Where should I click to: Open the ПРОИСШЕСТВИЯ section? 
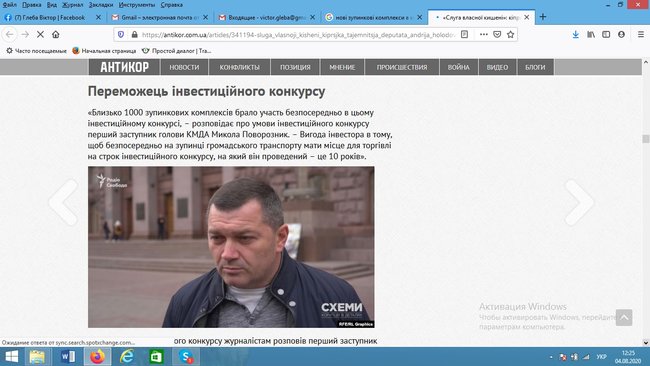[x=402, y=67]
